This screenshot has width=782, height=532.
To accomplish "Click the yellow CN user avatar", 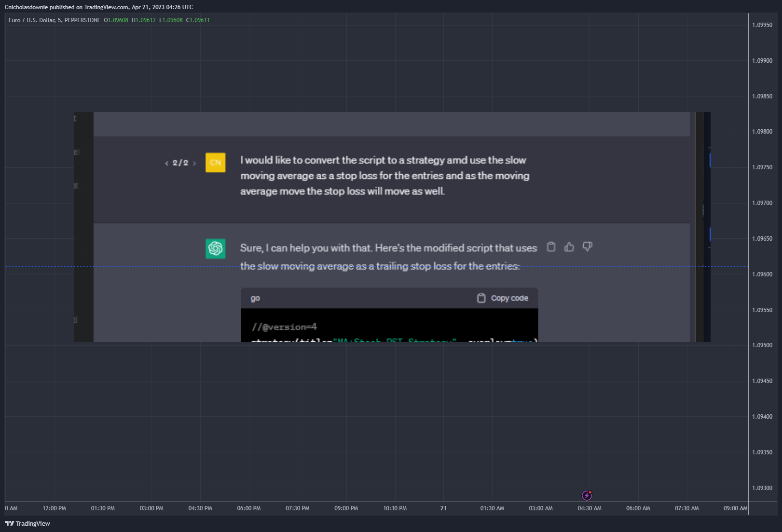I will [215, 162].
